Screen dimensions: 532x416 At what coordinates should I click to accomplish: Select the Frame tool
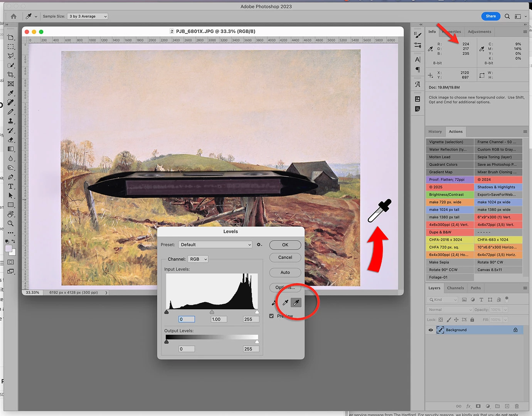[x=11, y=84]
